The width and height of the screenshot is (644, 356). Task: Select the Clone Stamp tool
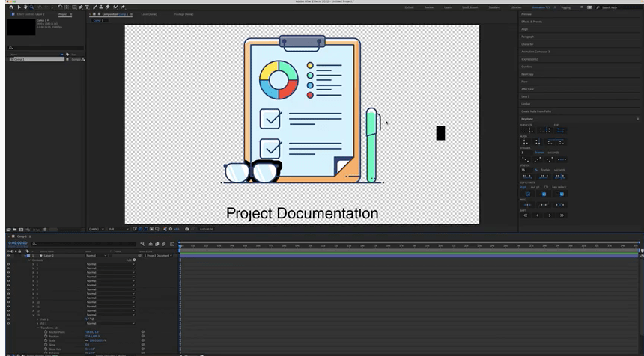tap(101, 7)
